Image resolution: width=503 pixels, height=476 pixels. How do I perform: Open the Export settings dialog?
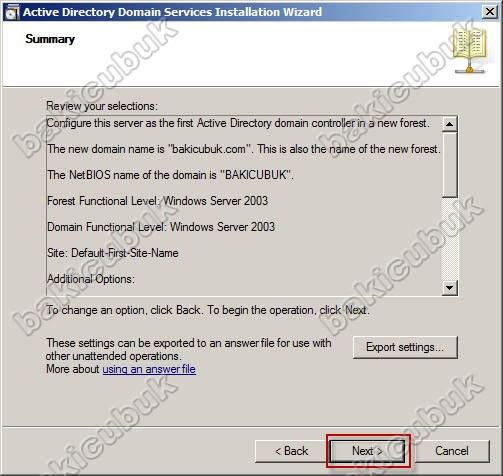[405, 347]
